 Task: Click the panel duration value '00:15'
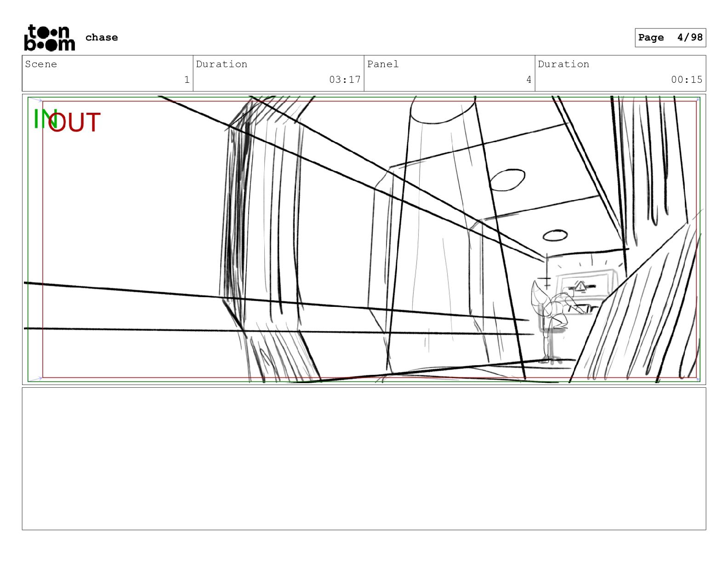tap(687, 80)
